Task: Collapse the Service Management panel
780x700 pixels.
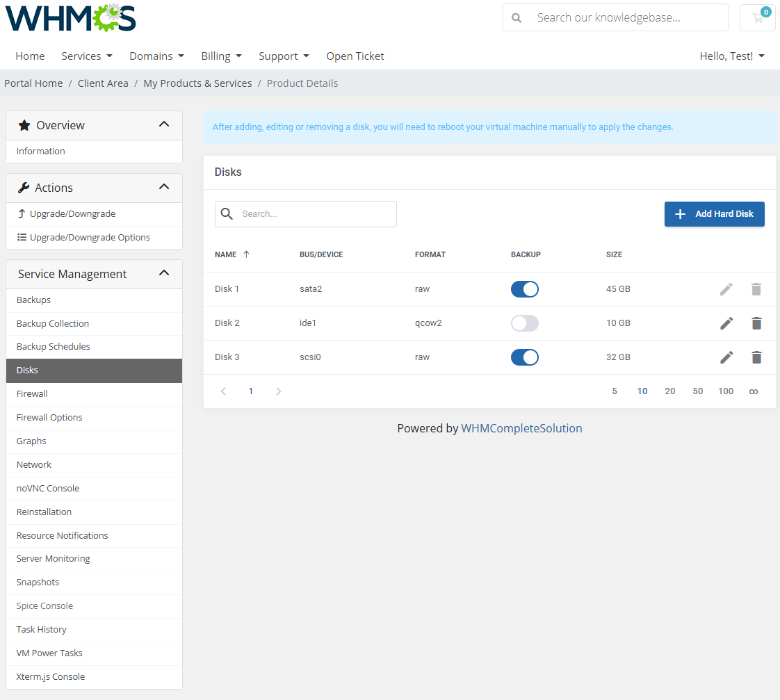Action: (x=164, y=273)
